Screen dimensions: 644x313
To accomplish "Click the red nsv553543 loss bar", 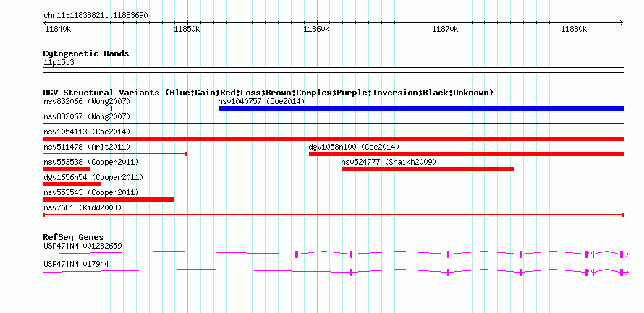I will pyautogui.click(x=109, y=200).
